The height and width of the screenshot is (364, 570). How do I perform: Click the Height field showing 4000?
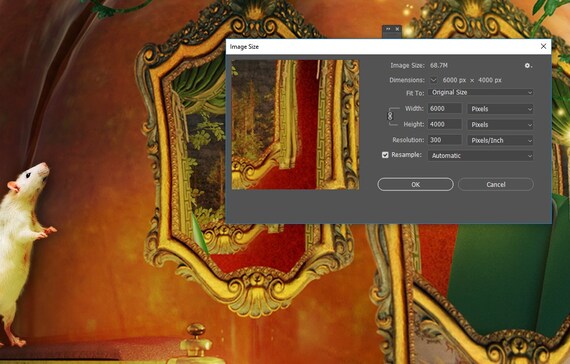(445, 124)
